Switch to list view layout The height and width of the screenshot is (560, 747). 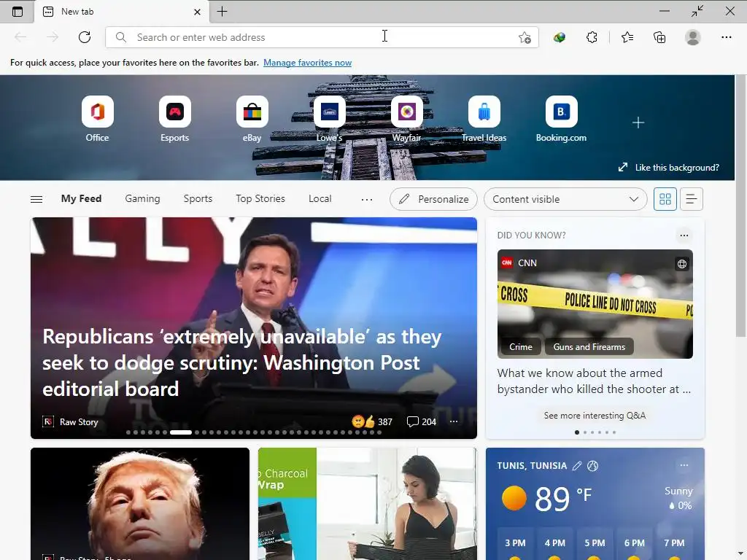tap(692, 199)
